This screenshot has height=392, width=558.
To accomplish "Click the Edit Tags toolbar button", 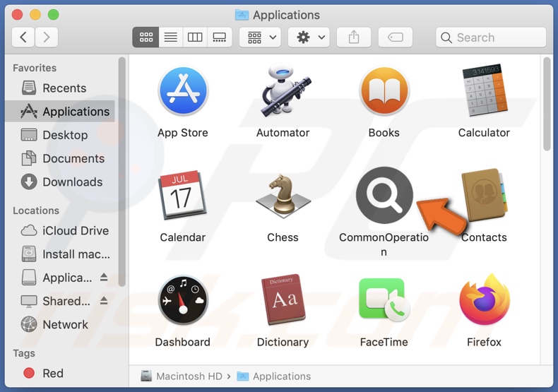I will tap(396, 37).
